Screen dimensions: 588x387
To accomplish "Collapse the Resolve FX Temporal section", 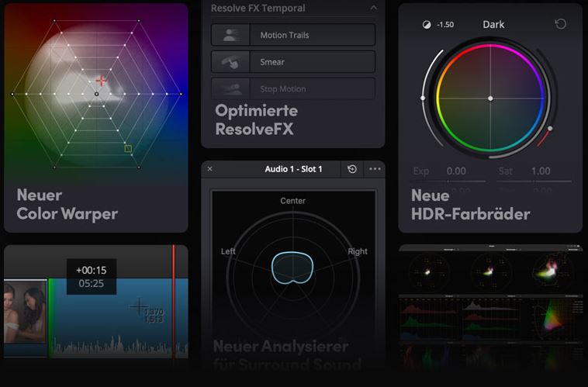I will [x=373, y=8].
